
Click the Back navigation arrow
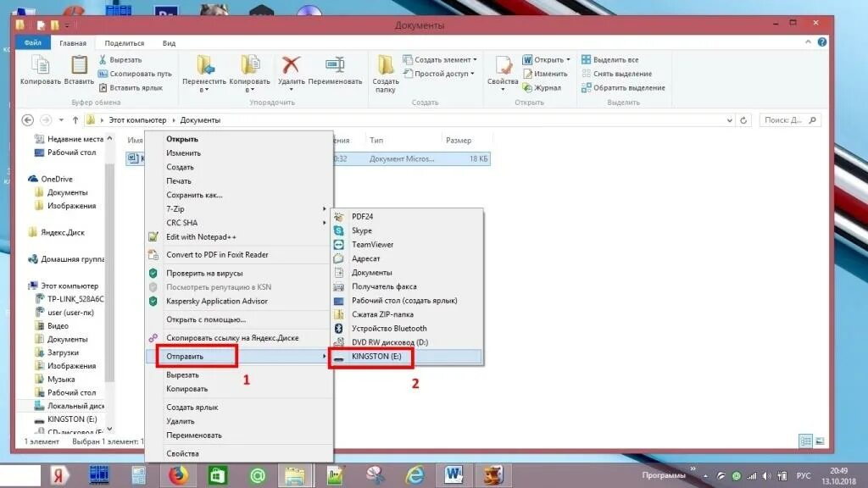click(27, 120)
